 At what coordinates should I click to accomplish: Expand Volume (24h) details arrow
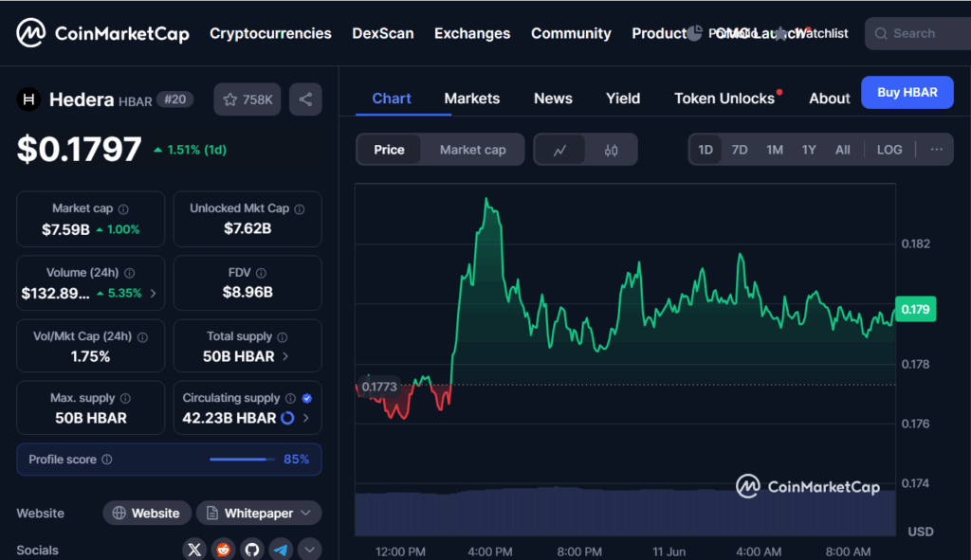click(x=153, y=294)
